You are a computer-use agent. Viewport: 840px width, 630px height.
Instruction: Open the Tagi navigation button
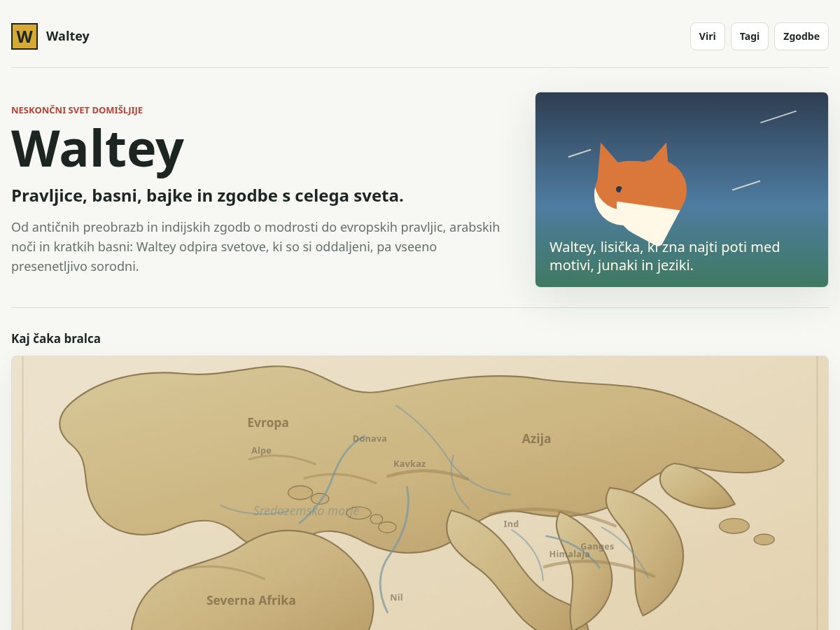tap(750, 36)
